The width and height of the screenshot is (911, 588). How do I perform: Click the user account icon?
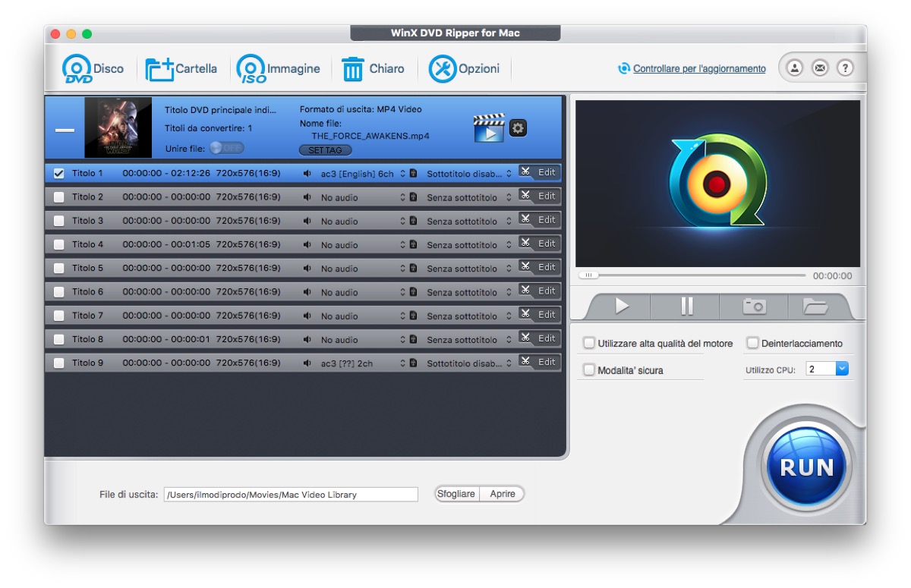pos(794,68)
